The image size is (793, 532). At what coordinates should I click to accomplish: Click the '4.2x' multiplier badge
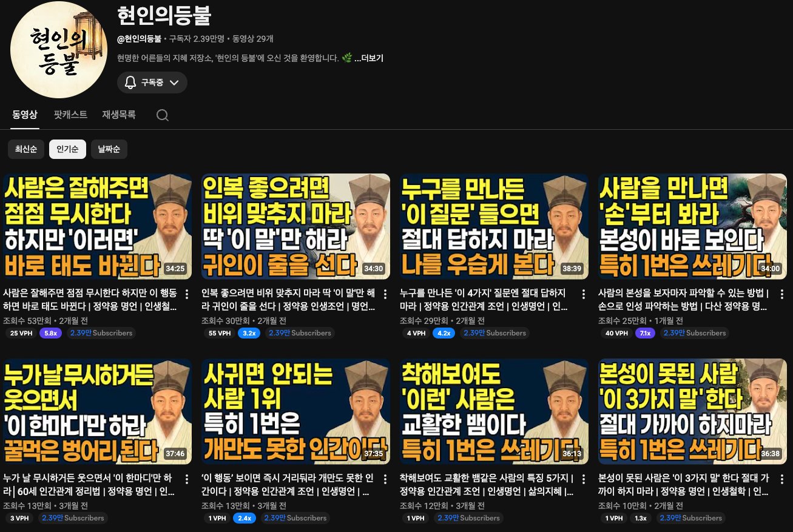tap(444, 333)
